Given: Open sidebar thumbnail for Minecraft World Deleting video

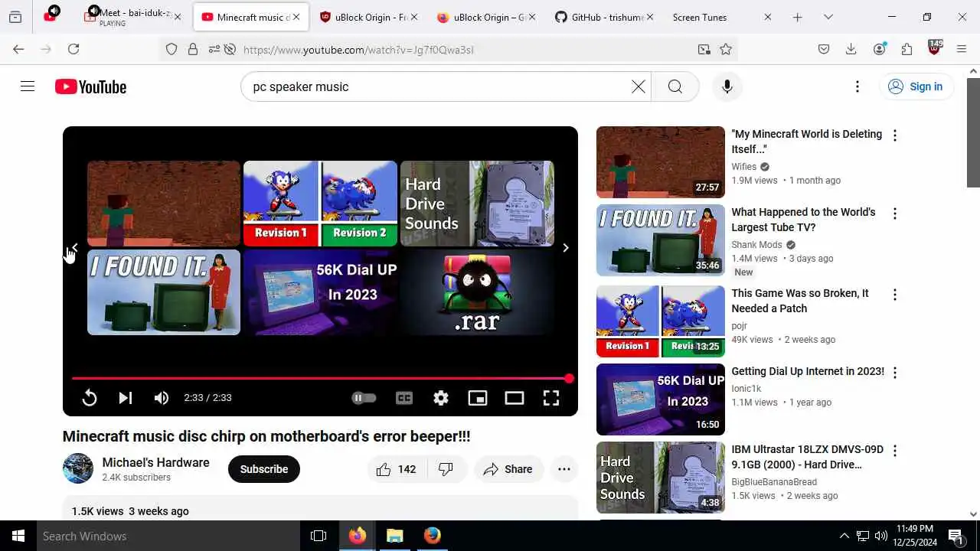Looking at the screenshot, I should point(661,162).
